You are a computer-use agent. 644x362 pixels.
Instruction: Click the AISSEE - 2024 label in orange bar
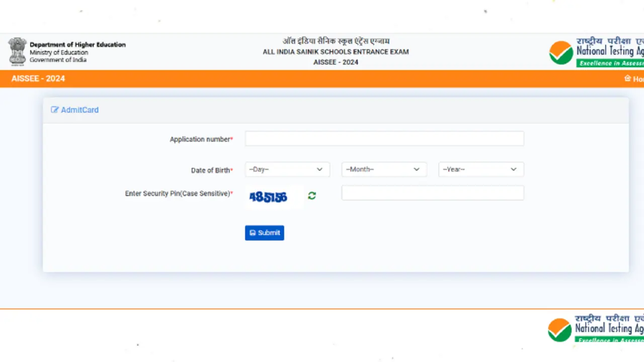[38, 78]
